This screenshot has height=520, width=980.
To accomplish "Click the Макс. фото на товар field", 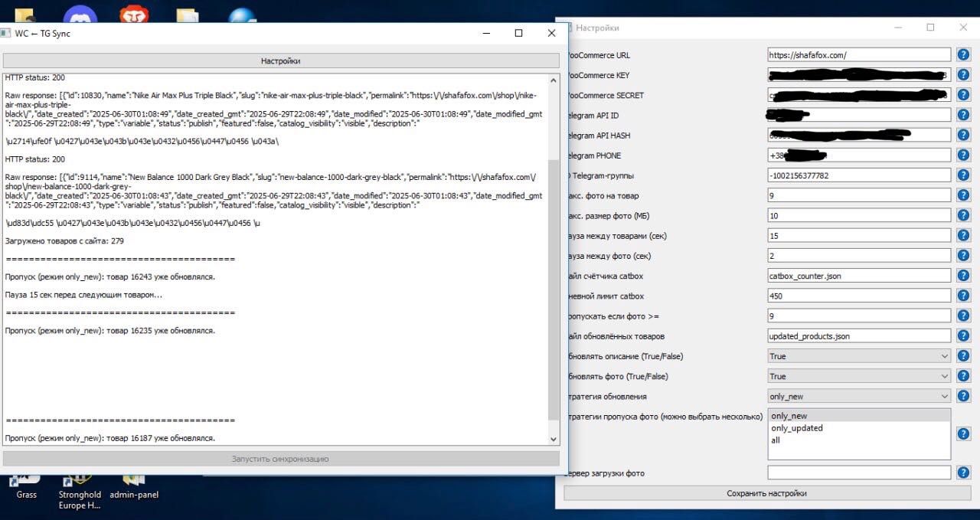I will click(x=860, y=195).
